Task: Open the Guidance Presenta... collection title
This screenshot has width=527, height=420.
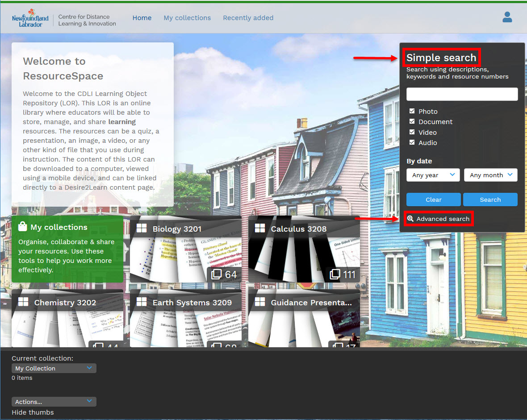Action: click(311, 303)
